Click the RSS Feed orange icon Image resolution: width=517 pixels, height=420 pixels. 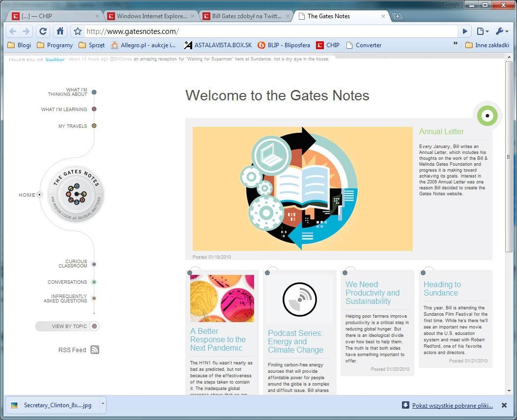[95, 350]
